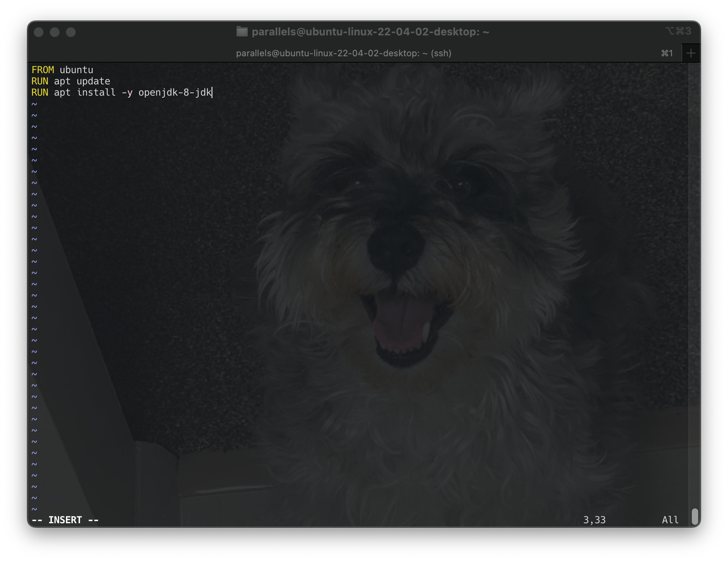Click the text "apt update"

tap(82, 82)
